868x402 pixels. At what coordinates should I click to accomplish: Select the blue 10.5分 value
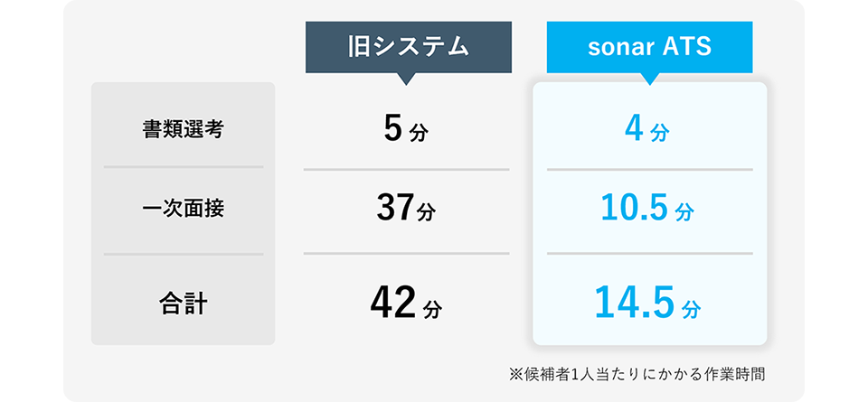pos(647,210)
